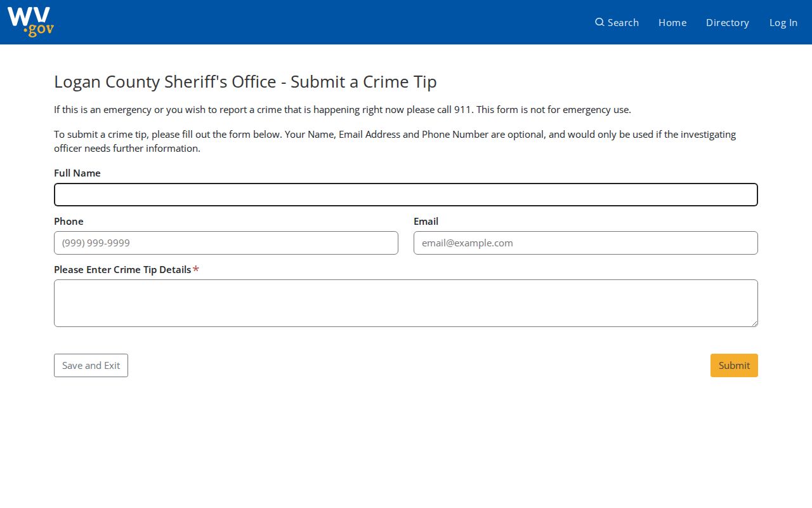Viewport: 812px width, 508px height.
Task: Open the Home menu item
Action: tap(672, 22)
